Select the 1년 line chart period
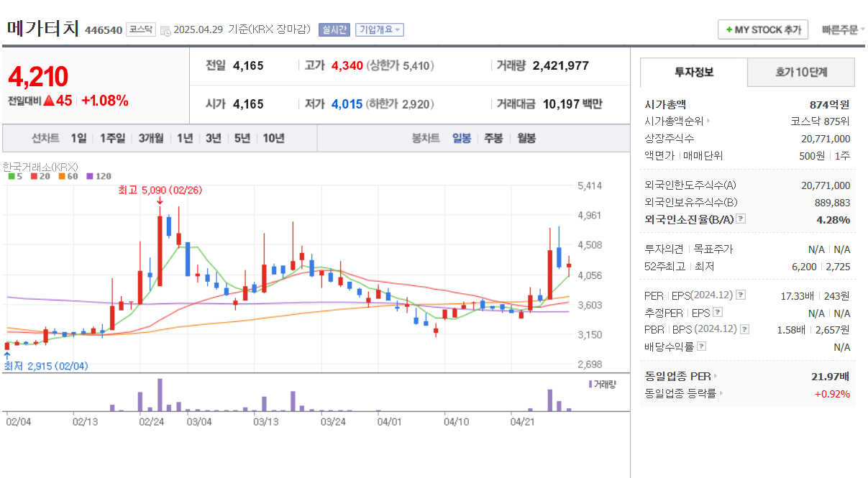This screenshot has height=478, width=868. [x=184, y=138]
